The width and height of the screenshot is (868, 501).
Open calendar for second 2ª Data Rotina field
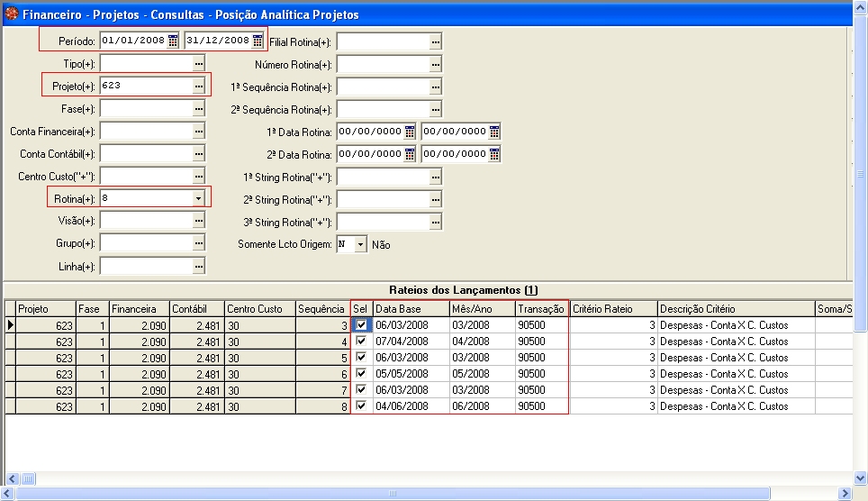coord(493,154)
